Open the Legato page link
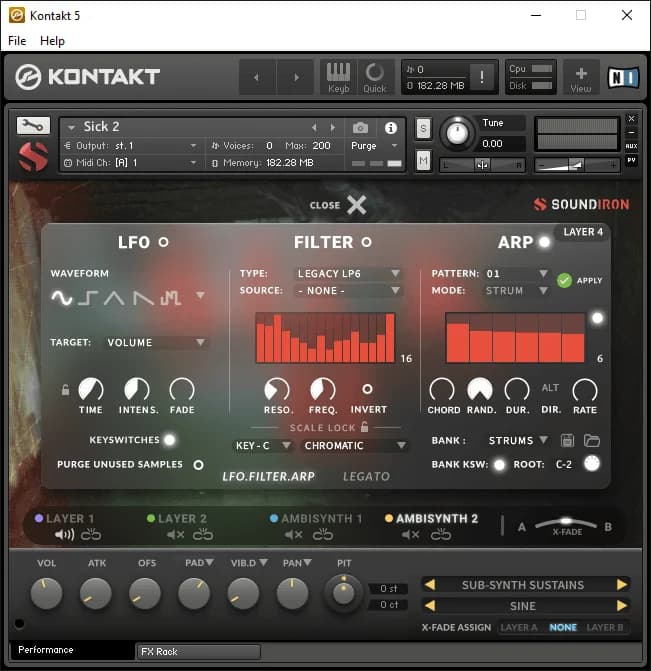This screenshot has width=651, height=671. coord(366,476)
